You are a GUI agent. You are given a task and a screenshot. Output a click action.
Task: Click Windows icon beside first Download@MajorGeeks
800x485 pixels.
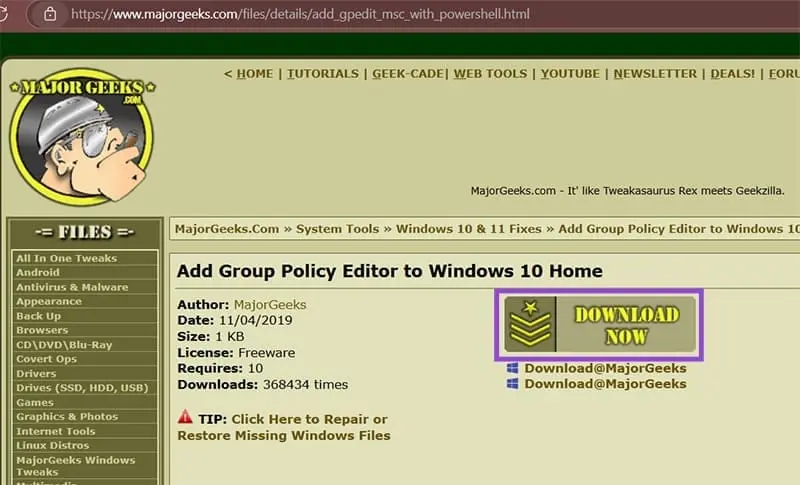(513, 368)
